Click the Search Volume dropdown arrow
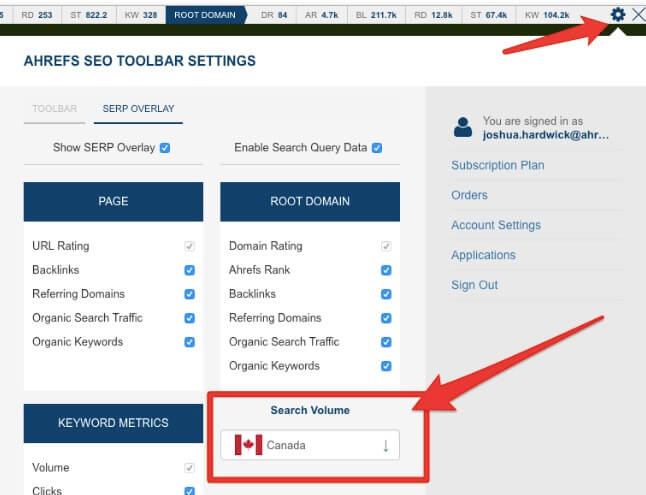This screenshot has height=495, width=646. click(386, 446)
